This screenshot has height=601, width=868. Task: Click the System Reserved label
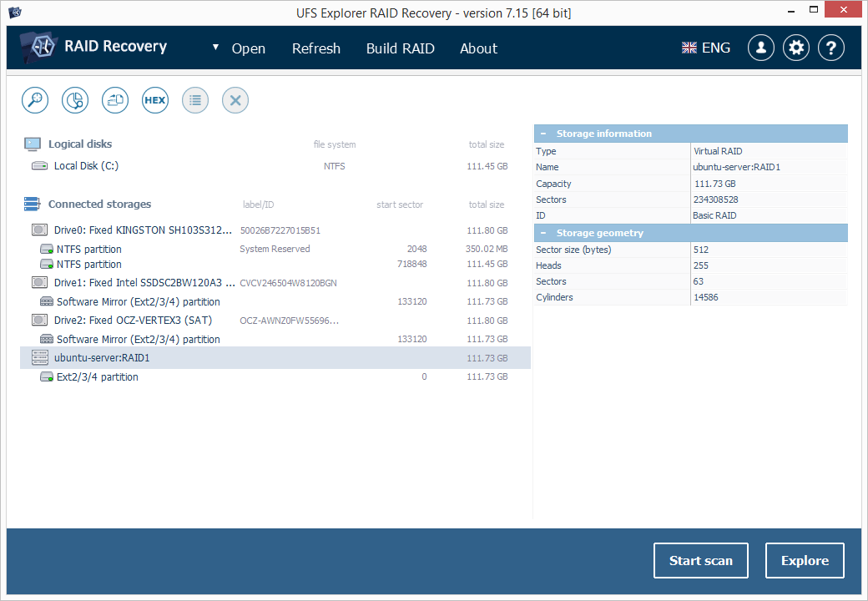point(275,249)
